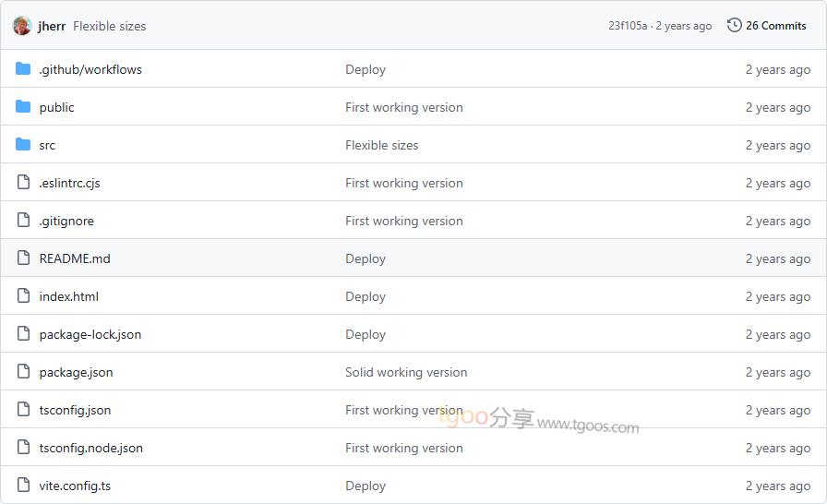
Task: Open the package-lock.json file
Action: click(x=90, y=334)
